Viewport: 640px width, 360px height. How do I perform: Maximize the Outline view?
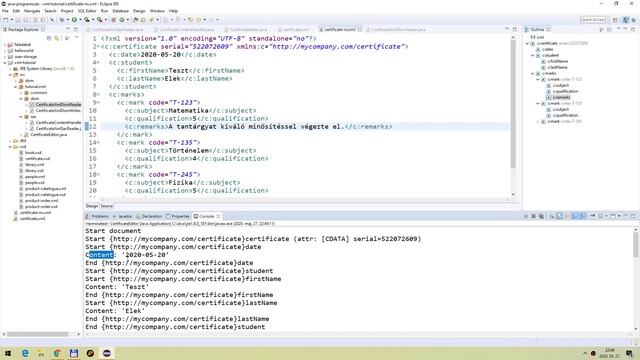(x=633, y=29)
